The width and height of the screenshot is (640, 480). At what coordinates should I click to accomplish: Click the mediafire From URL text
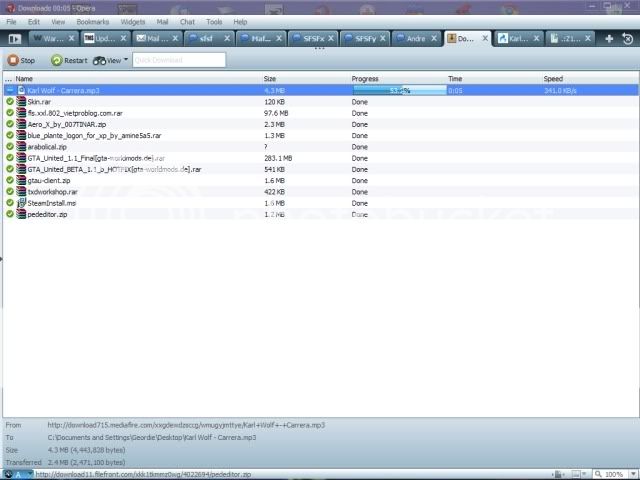pyautogui.click(x=186, y=425)
